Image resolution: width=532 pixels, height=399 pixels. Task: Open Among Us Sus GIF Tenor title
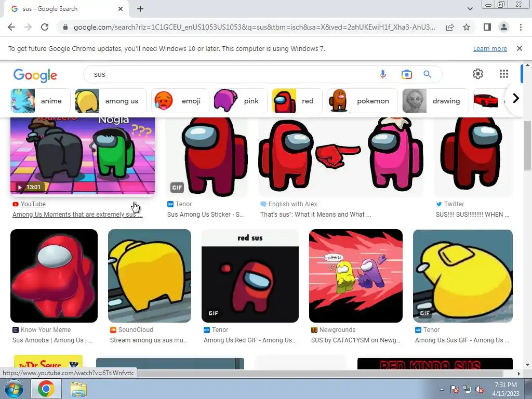pos(462,340)
